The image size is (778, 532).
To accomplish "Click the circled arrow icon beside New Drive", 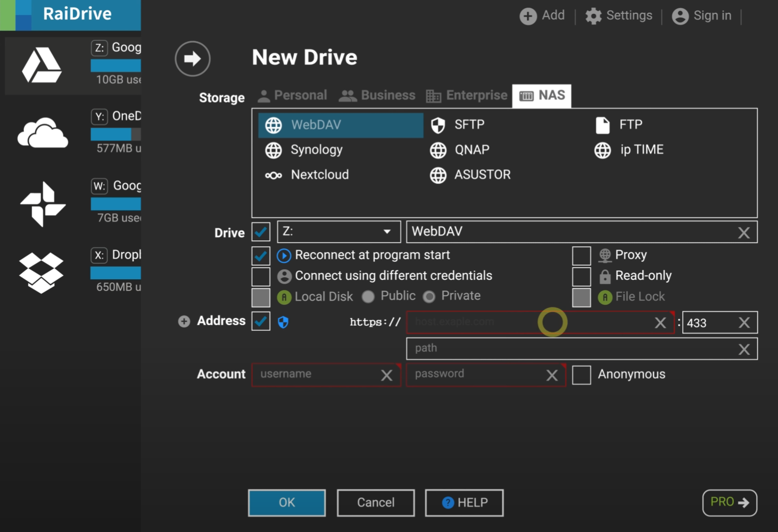I will coord(193,59).
